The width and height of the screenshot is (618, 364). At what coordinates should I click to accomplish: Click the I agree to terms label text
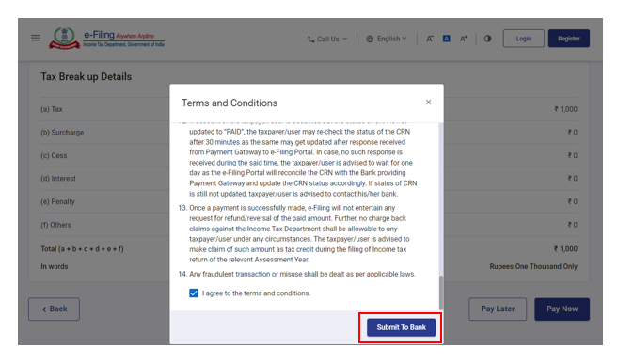256,293
